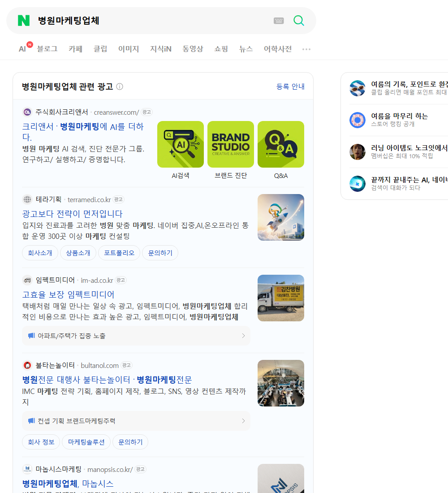Open the 끝까지 끝내주는 AI banner text
This screenshot has height=493, width=448.
(409, 180)
